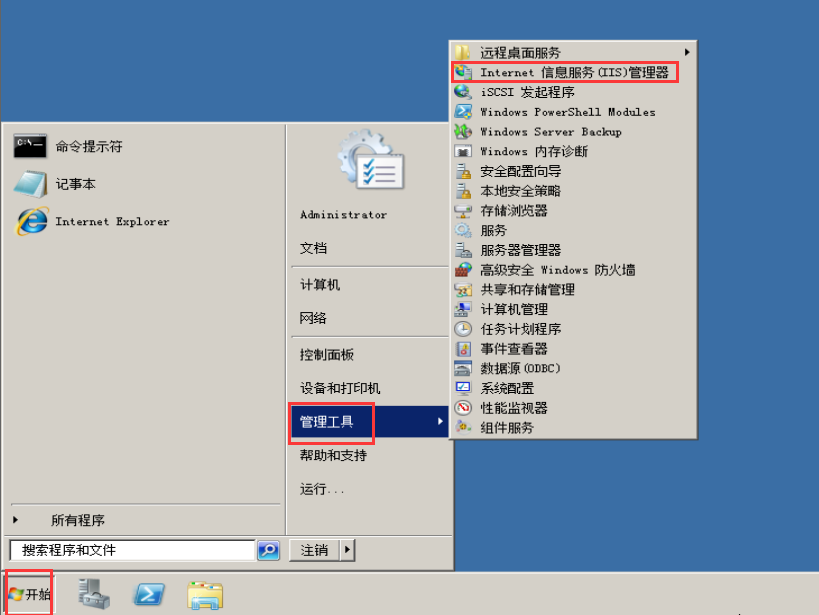
Task: Click the 开始 start button
Action: click(30, 594)
